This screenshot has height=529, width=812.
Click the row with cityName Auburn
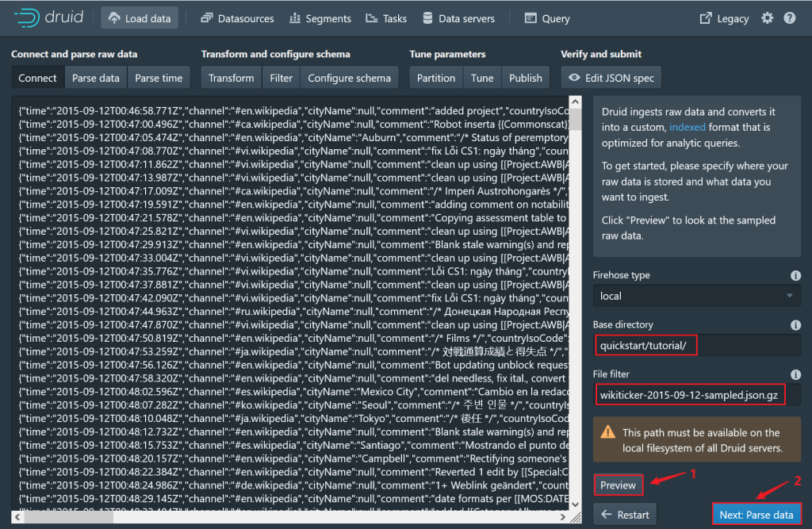293,137
